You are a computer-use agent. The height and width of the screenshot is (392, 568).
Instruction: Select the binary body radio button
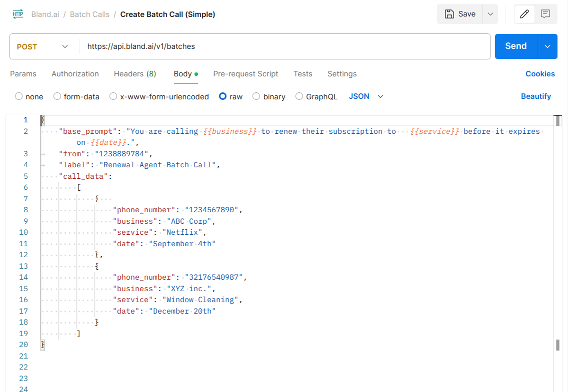click(x=256, y=96)
